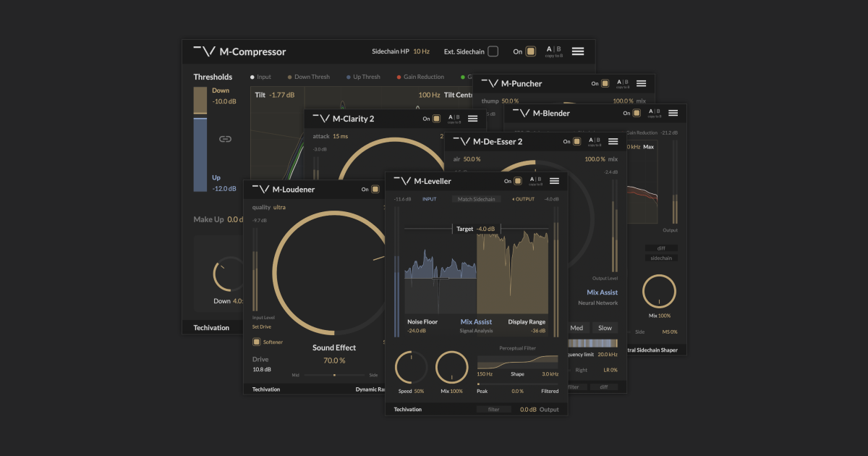The image size is (868, 456).
Task: Switch A|B preset in M-Compressor
Action: point(553,51)
